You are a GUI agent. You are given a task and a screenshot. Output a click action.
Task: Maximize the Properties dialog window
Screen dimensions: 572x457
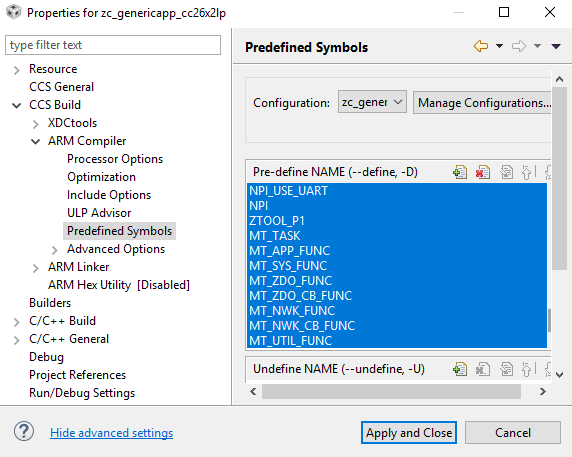coord(504,12)
